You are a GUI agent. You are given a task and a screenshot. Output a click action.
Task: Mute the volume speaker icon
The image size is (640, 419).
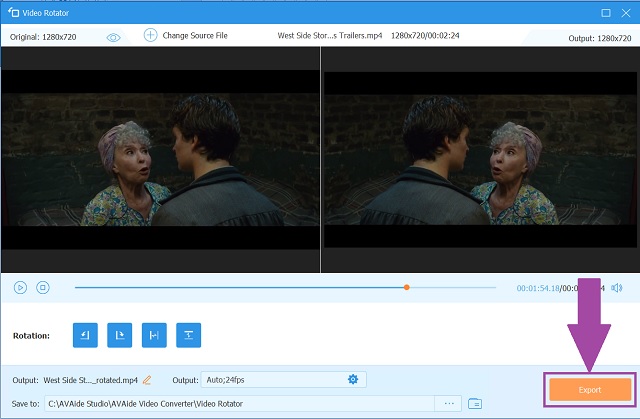[x=616, y=288]
